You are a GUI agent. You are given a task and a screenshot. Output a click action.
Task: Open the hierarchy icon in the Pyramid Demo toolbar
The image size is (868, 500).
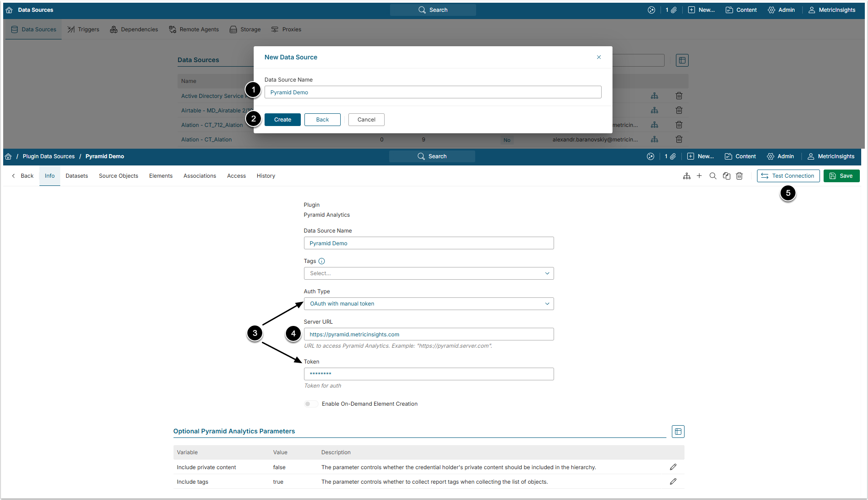click(687, 176)
